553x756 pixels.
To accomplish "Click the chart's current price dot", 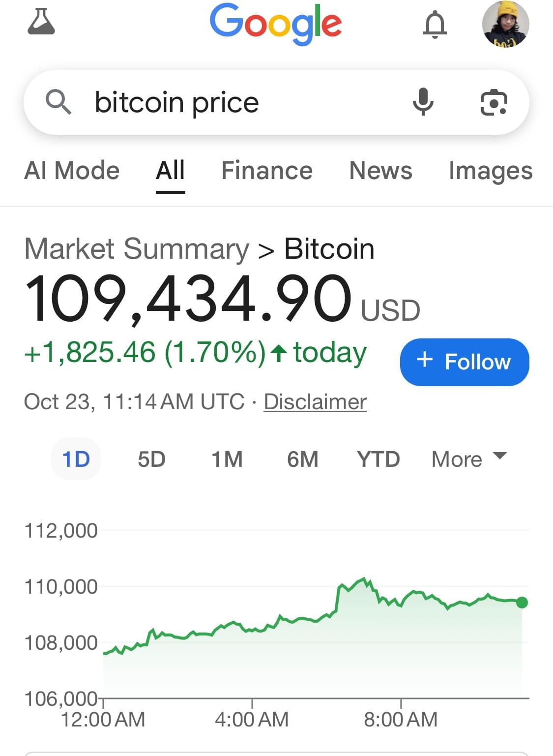I will tap(522, 603).
